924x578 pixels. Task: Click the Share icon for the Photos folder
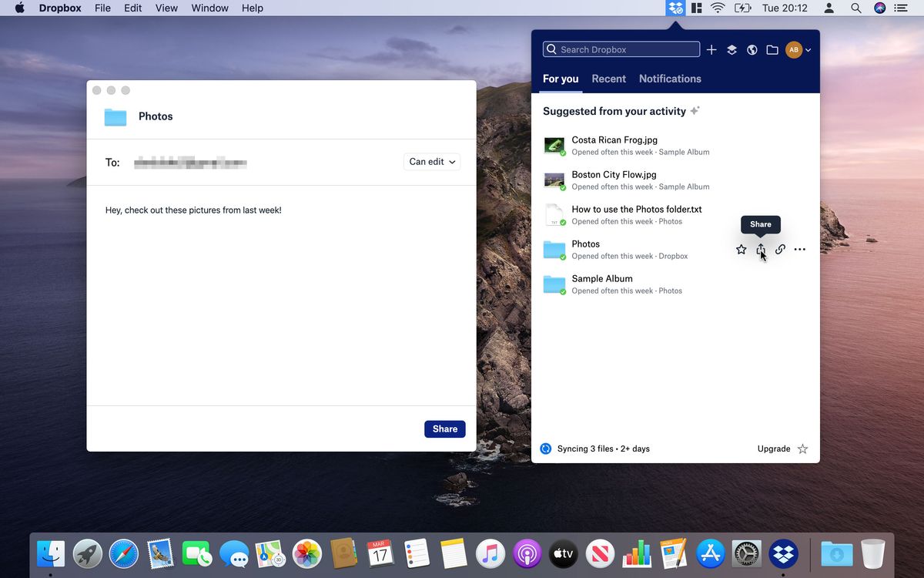tap(761, 249)
